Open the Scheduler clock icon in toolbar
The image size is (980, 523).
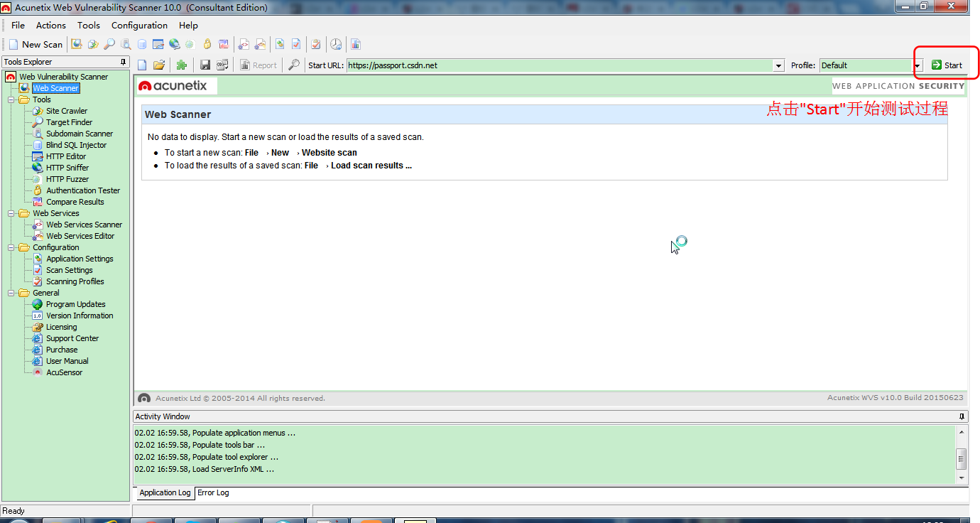click(x=335, y=44)
